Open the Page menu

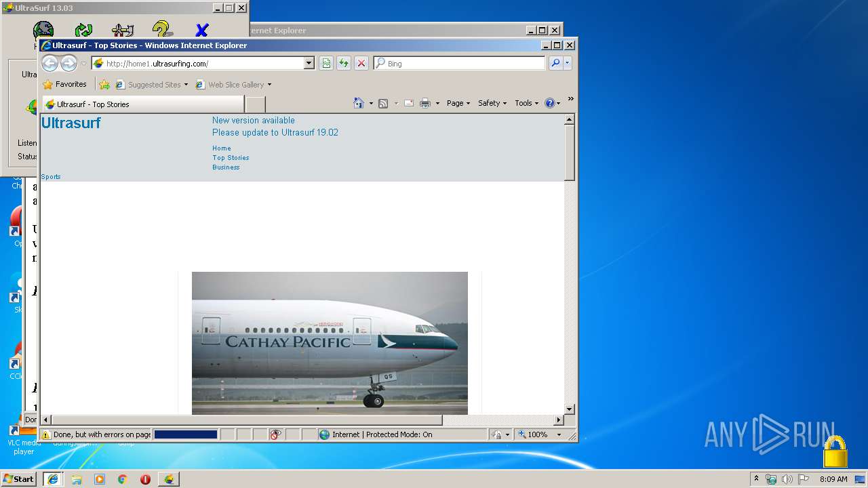coord(458,103)
